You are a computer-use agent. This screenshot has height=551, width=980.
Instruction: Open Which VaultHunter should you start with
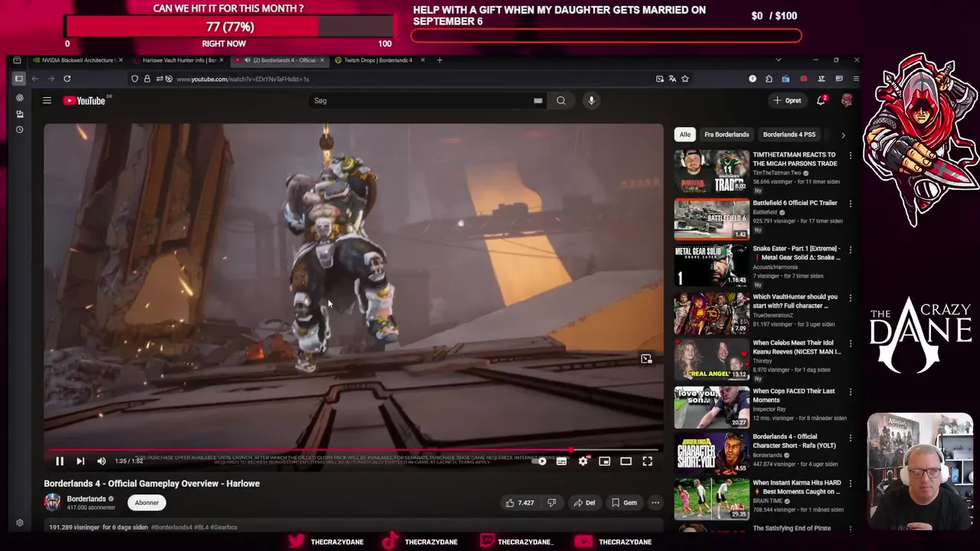[x=795, y=301]
